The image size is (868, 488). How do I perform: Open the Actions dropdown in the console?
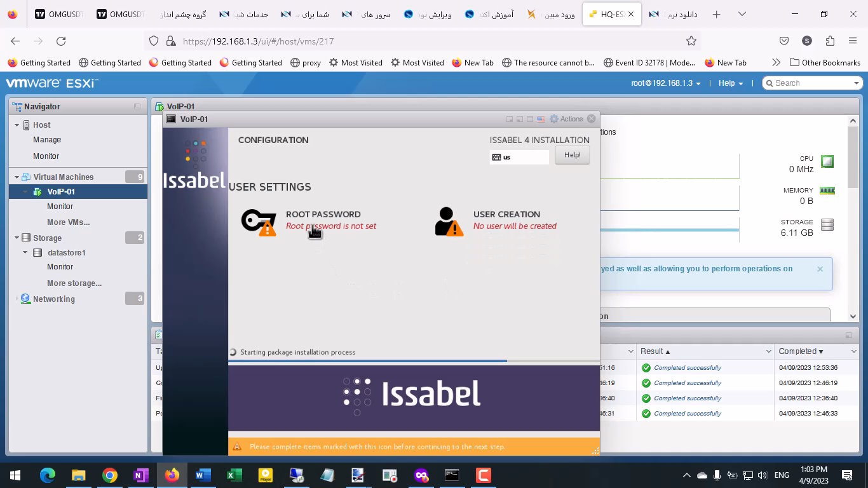click(566, 119)
